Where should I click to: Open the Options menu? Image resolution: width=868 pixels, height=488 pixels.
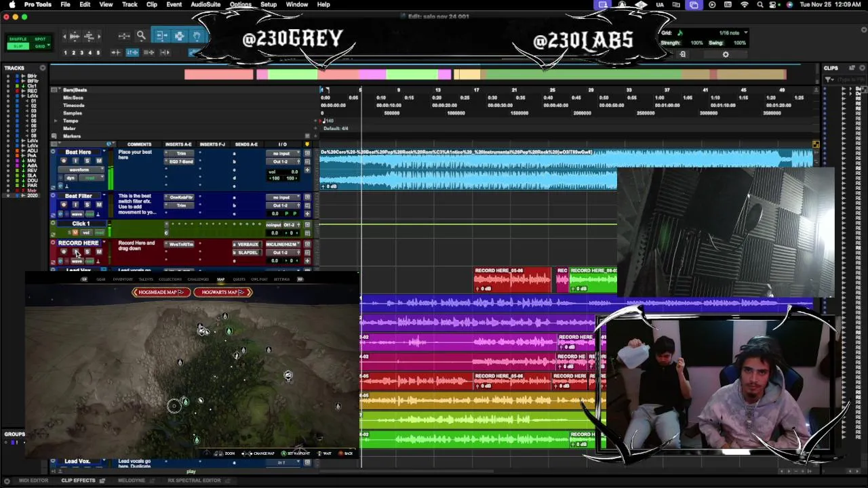tap(240, 5)
